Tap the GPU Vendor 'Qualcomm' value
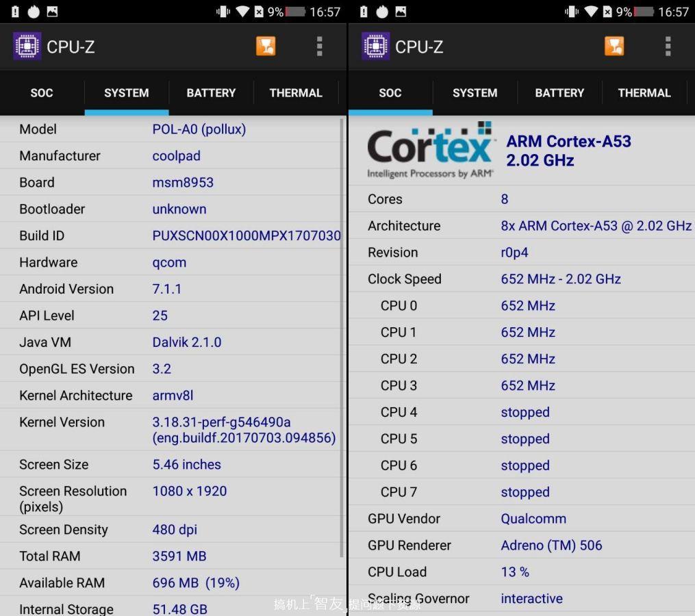This screenshot has width=695, height=616. click(533, 519)
